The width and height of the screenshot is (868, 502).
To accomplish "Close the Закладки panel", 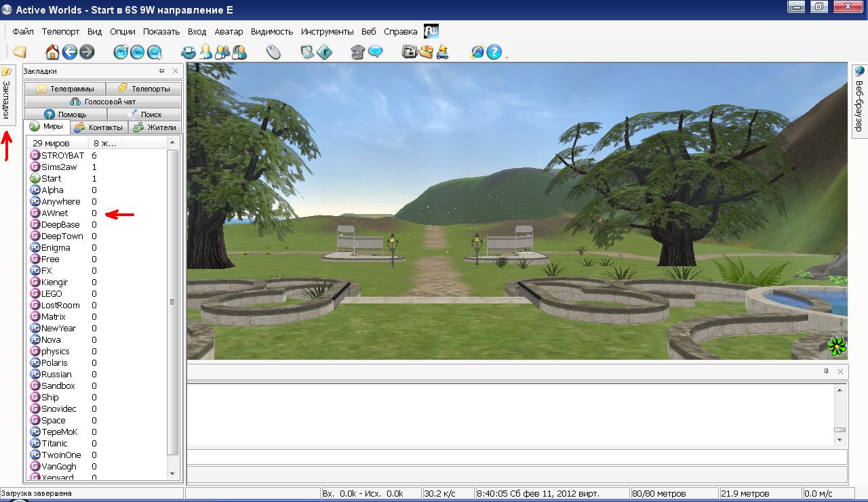I will point(175,70).
